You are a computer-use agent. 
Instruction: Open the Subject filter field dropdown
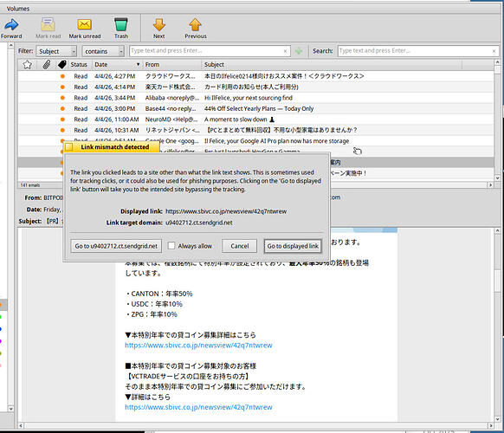pos(56,51)
